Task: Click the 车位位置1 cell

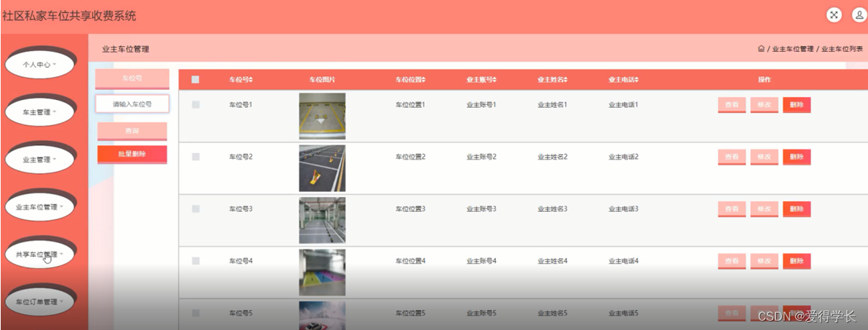Action: pos(410,105)
